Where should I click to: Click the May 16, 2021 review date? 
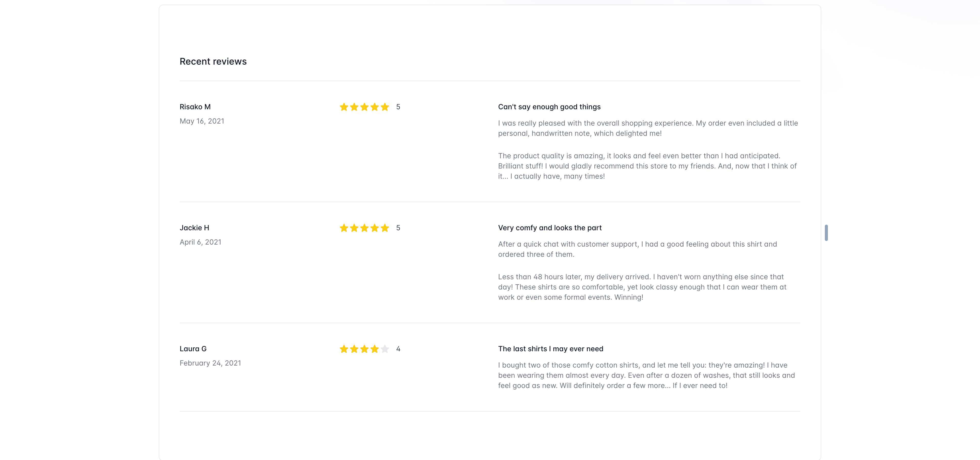[x=202, y=121]
